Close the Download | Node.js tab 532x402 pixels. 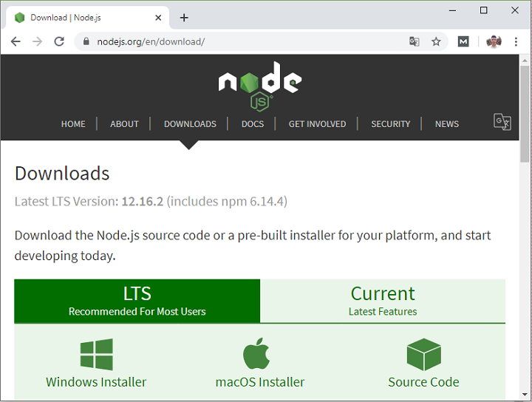coord(158,18)
